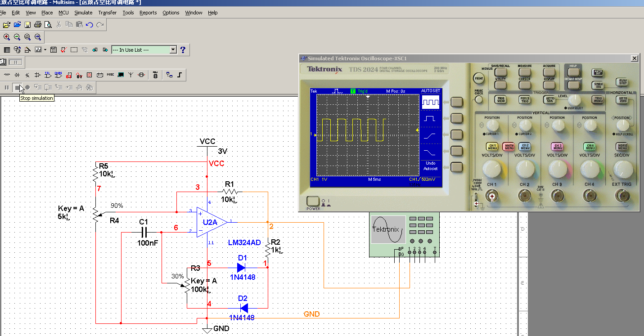The height and width of the screenshot is (336, 644).
Task: Open the spreadsheet view grid icon
Action: pyautogui.click(x=7, y=49)
